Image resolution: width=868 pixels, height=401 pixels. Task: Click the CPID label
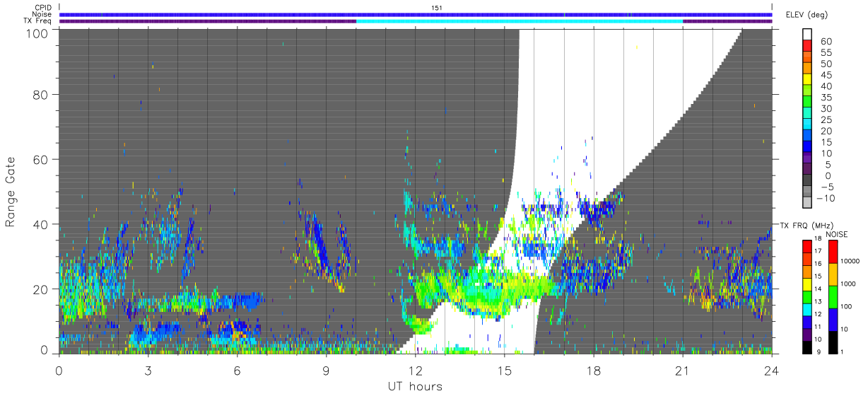tap(43, 7)
